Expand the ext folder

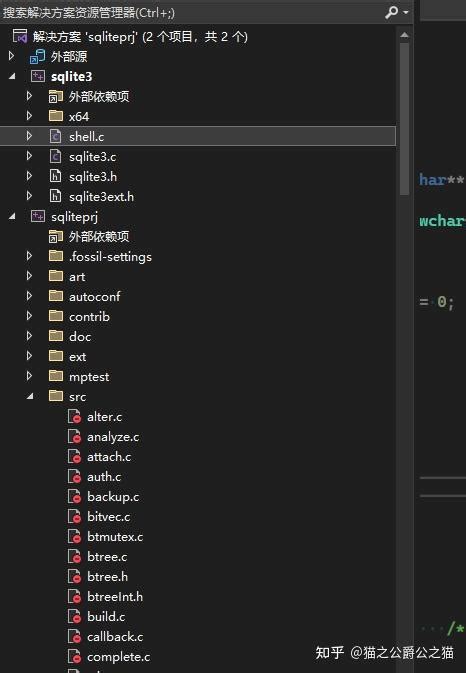pos(29,356)
